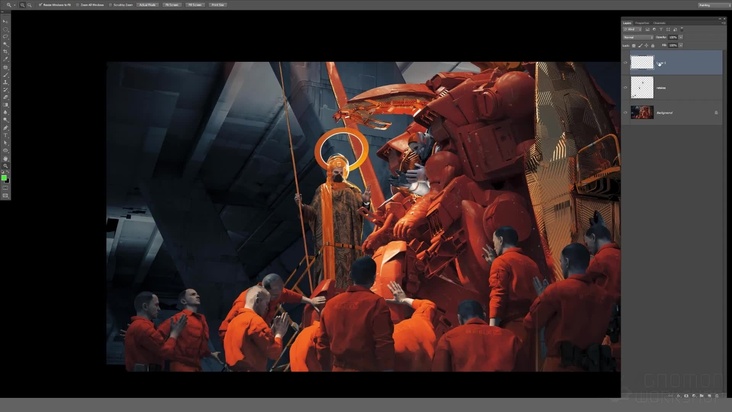Select the Blur tool
Viewport: 732px width, 412px height.
click(6, 112)
